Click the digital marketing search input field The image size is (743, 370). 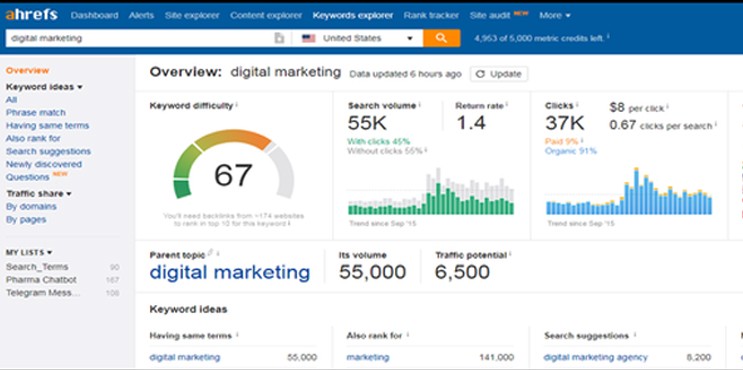(140, 38)
